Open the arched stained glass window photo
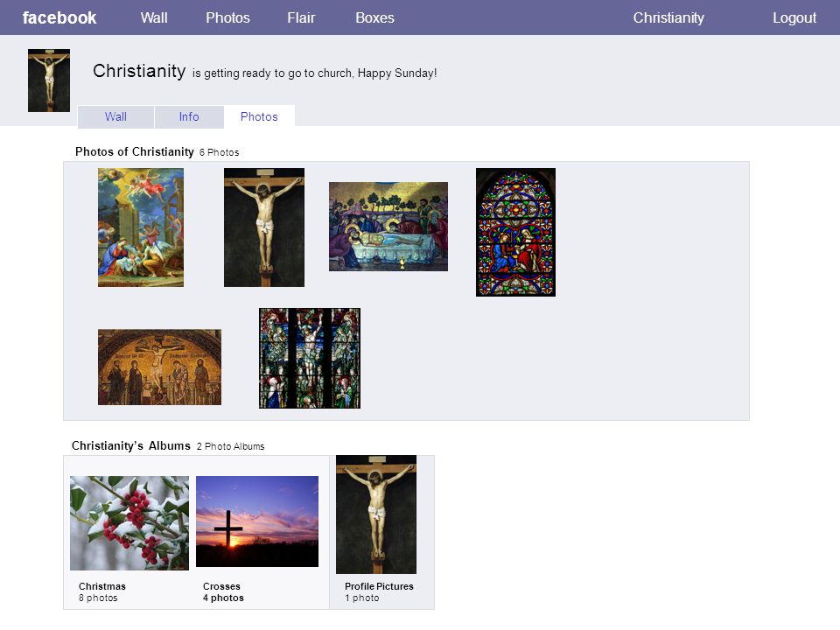 pyautogui.click(x=516, y=232)
